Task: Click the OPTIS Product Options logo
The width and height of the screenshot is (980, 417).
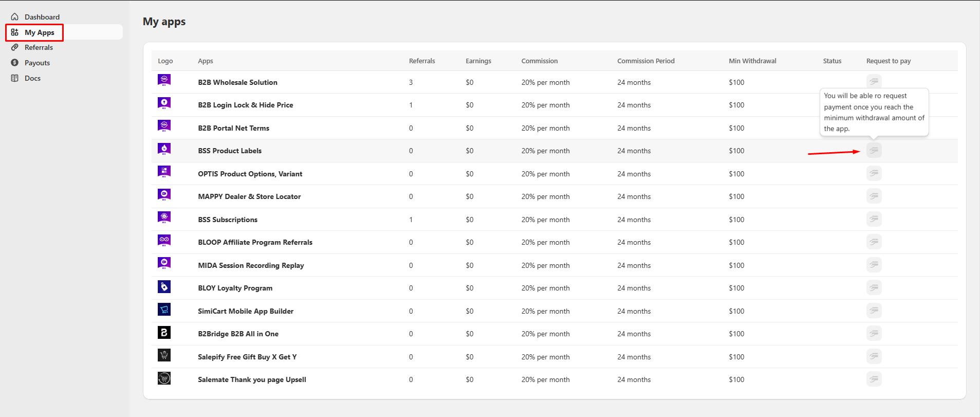Action: click(164, 172)
